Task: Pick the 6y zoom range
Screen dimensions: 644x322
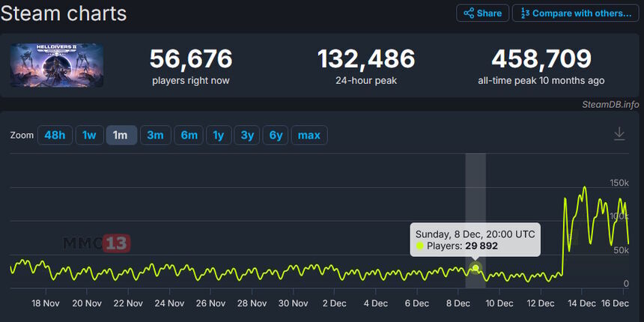Action: pos(276,136)
